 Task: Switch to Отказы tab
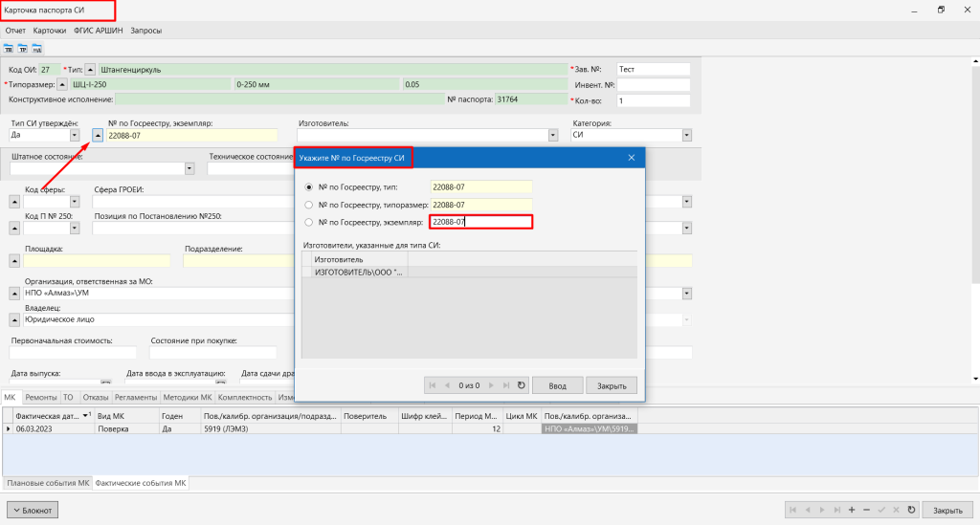click(96, 397)
